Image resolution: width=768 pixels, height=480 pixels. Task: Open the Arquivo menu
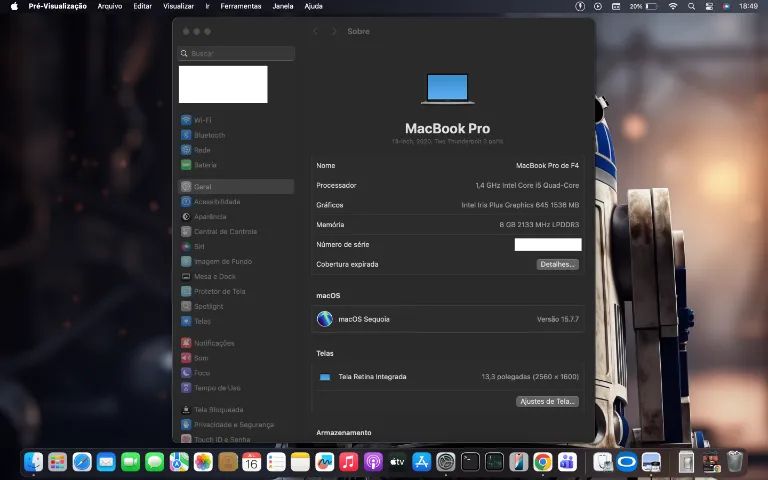[x=110, y=6]
